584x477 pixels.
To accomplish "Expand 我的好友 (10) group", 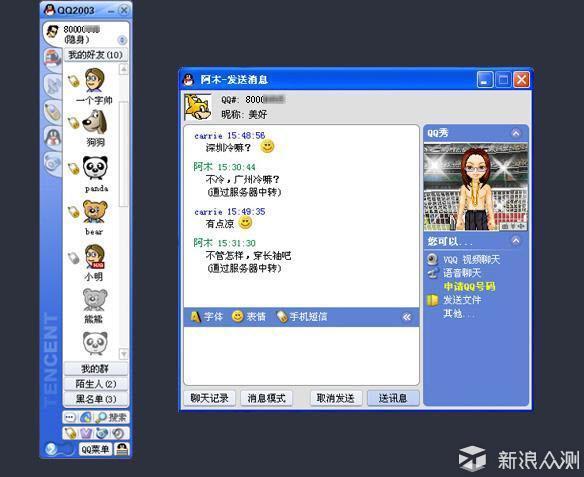I will pos(96,55).
